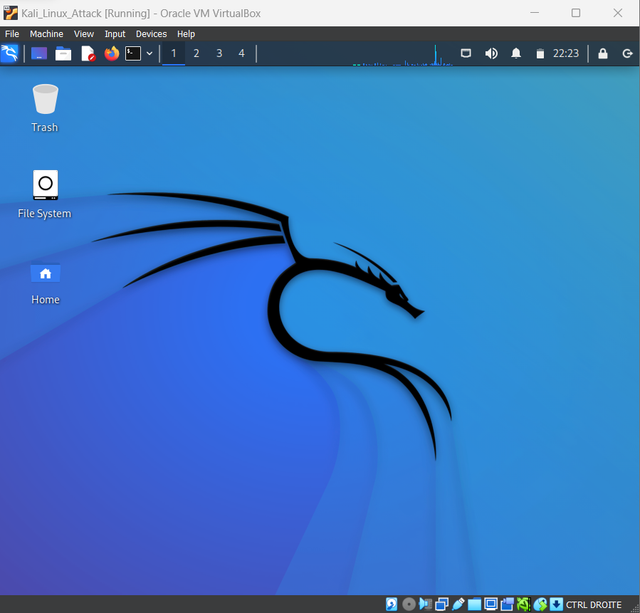
Task: Open the VirtualBox View menu
Action: (x=84, y=34)
